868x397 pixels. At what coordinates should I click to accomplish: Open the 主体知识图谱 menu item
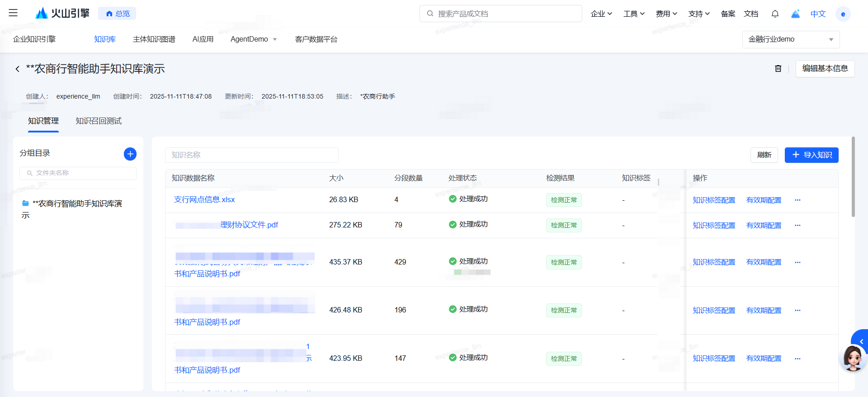pyautogui.click(x=154, y=39)
